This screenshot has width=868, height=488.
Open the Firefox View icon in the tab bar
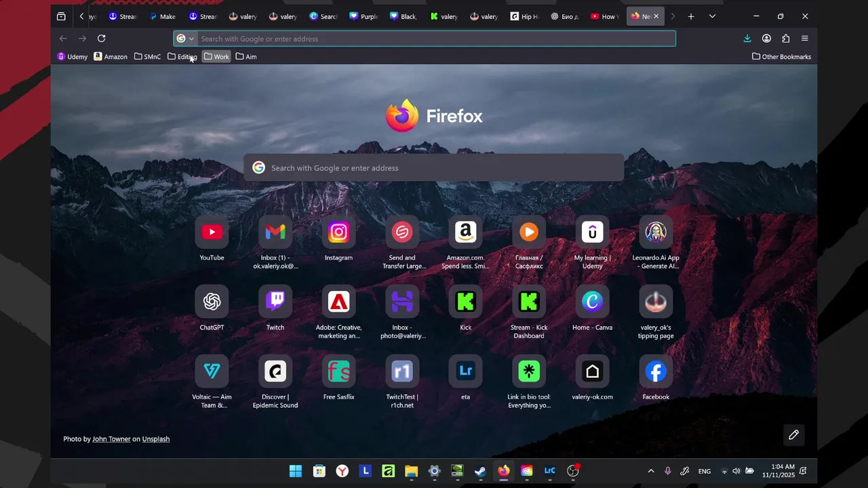tap(61, 16)
